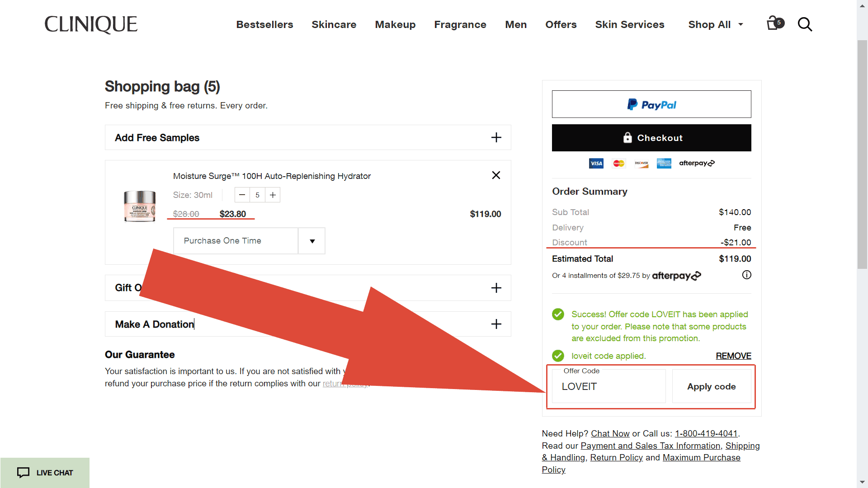The height and width of the screenshot is (488, 868).
Task: Click the Apply code button
Action: tap(712, 386)
